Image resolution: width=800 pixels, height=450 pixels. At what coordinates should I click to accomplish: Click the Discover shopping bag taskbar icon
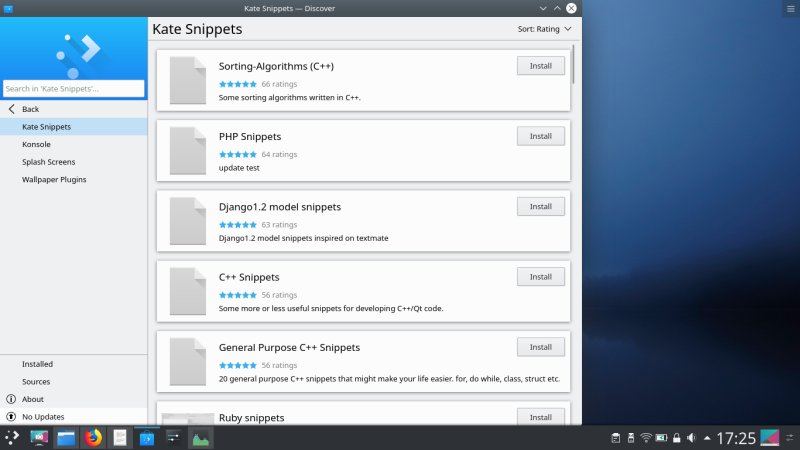(x=147, y=438)
